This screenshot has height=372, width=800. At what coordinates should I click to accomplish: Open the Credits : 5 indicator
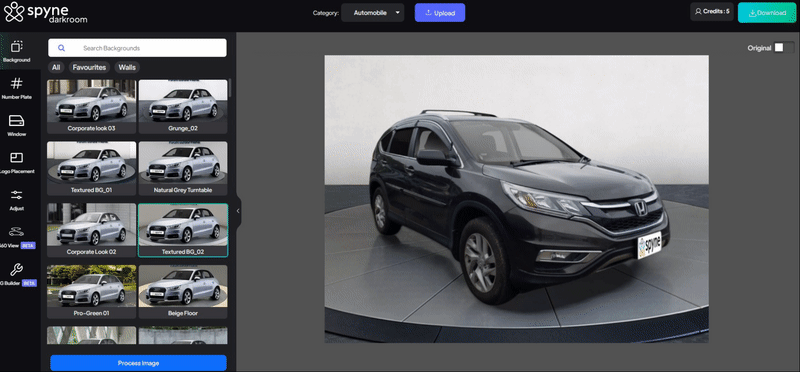click(712, 11)
